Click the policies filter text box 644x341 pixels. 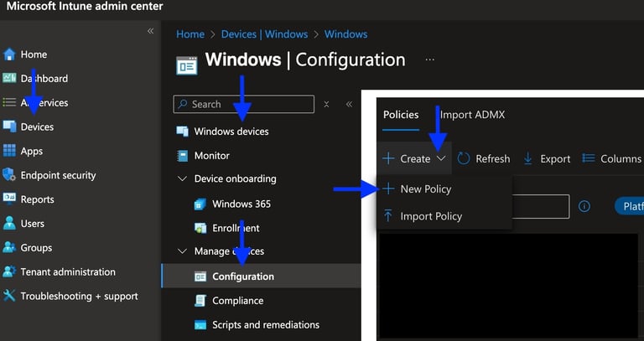tap(541, 206)
